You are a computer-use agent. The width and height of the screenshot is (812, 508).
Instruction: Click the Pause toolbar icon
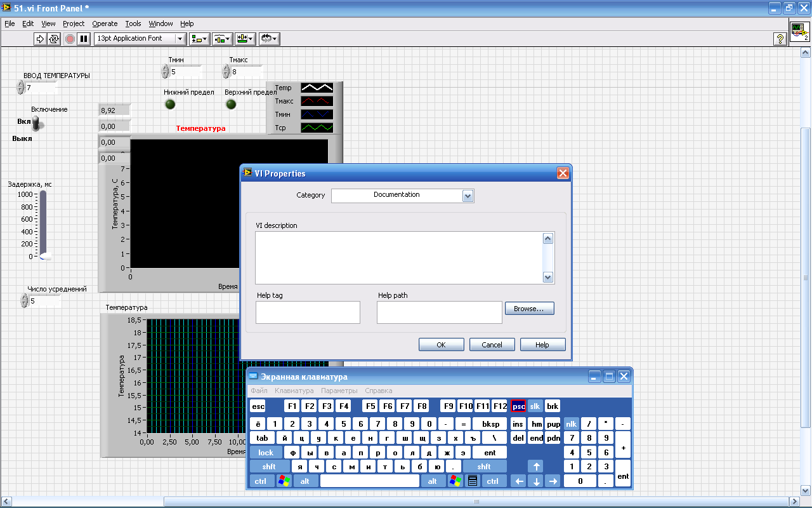84,39
